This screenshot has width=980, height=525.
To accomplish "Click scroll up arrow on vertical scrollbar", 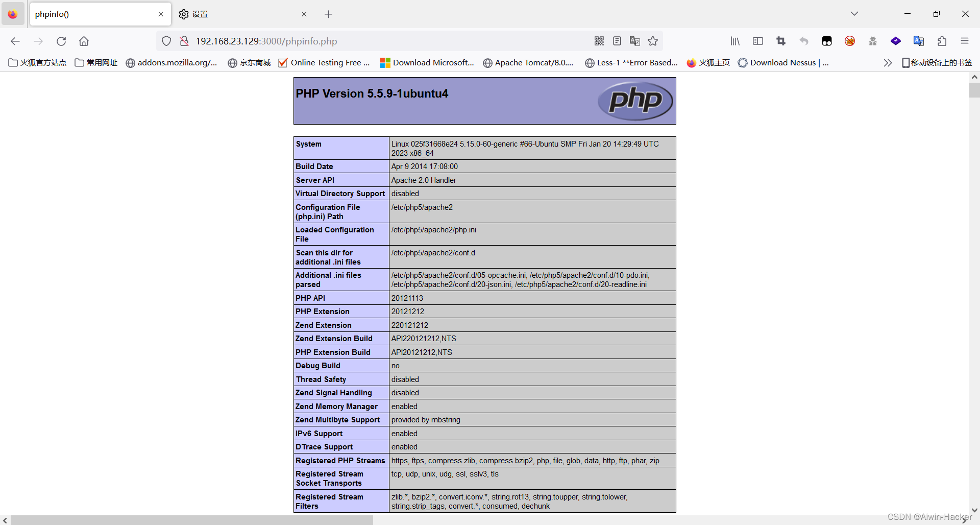I will (x=974, y=78).
